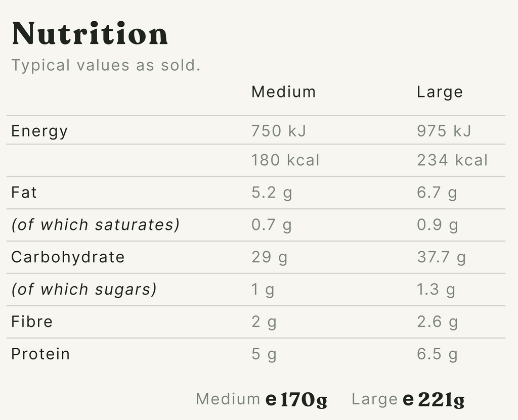Click the '(of which saturates)' row label
The height and width of the screenshot is (420, 518).
(95, 225)
